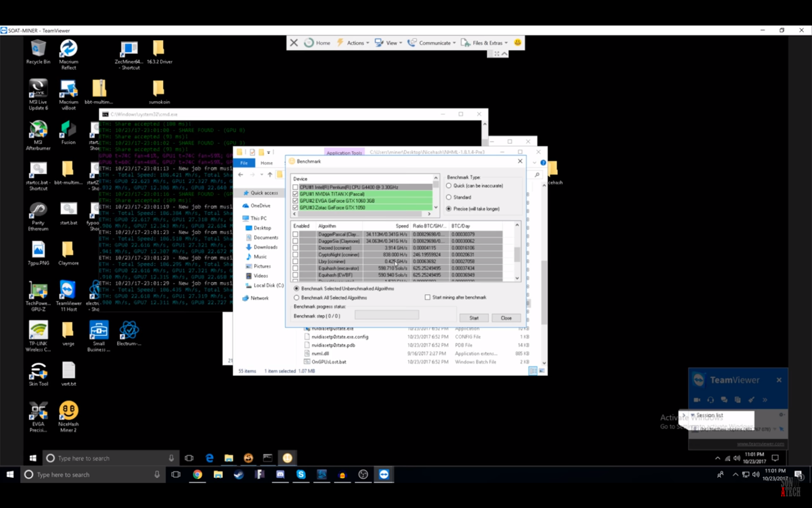Uncheck the GPU#1 NVIDIA TITAN X device

(295, 194)
